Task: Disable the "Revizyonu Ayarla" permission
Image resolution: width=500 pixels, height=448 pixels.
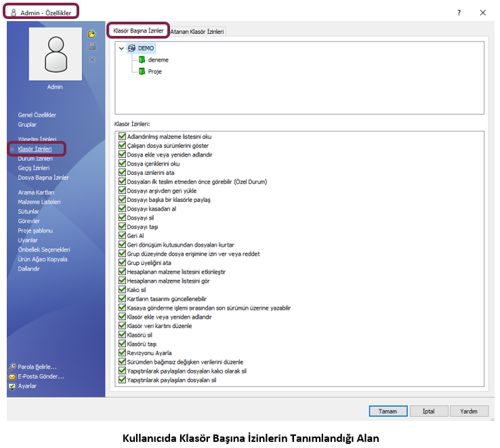Action: (122, 353)
